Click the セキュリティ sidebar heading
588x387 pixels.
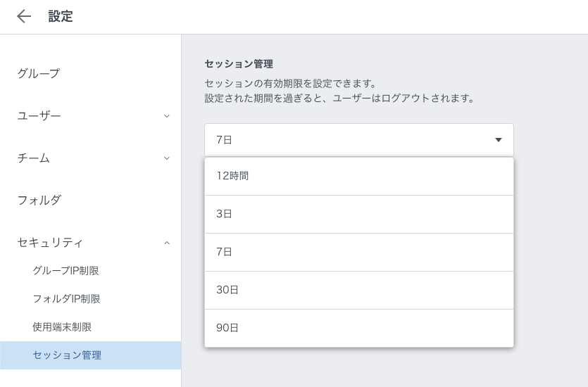click(x=50, y=242)
